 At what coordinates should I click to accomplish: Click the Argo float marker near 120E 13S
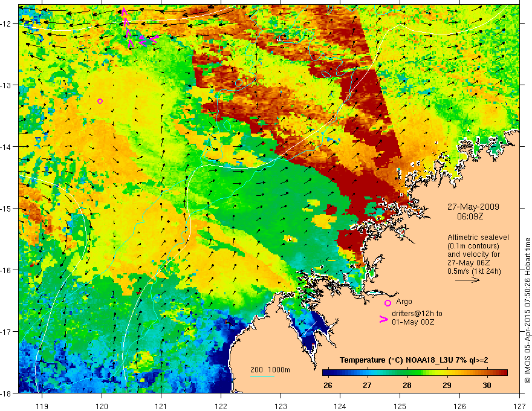pyautogui.click(x=100, y=101)
